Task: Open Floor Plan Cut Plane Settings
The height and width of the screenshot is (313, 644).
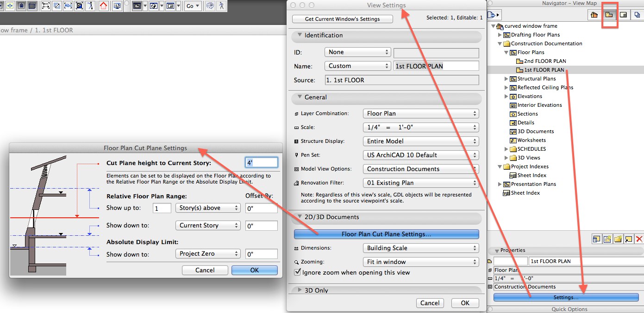Action: [387, 234]
